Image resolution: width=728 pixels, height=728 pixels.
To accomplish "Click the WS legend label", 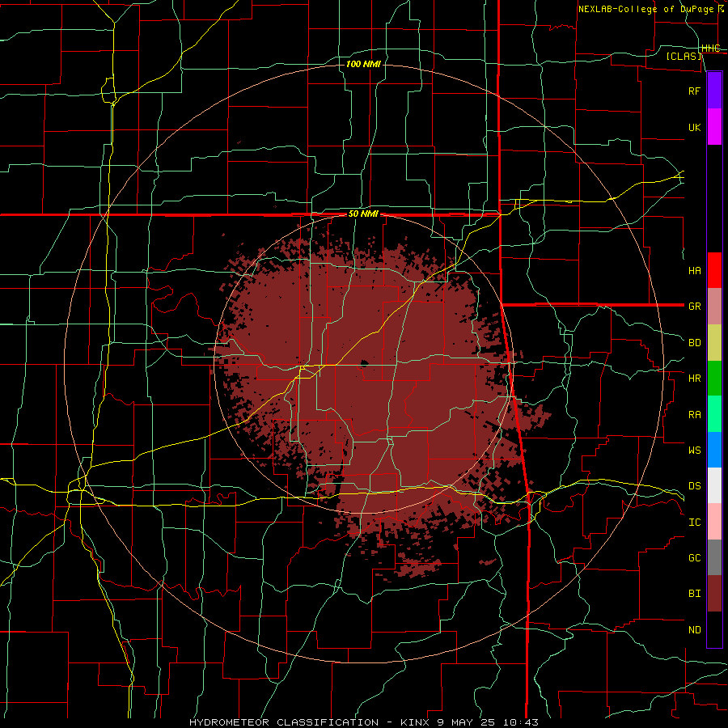I will pos(694,450).
